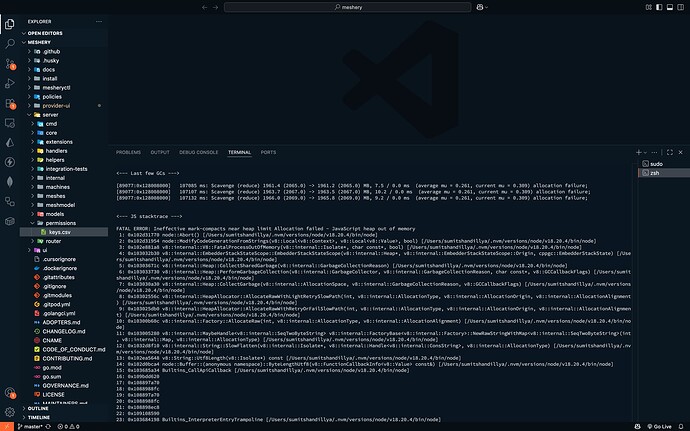Expand the router folder
The width and height of the screenshot is (690, 431).
click(x=64, y=241)
